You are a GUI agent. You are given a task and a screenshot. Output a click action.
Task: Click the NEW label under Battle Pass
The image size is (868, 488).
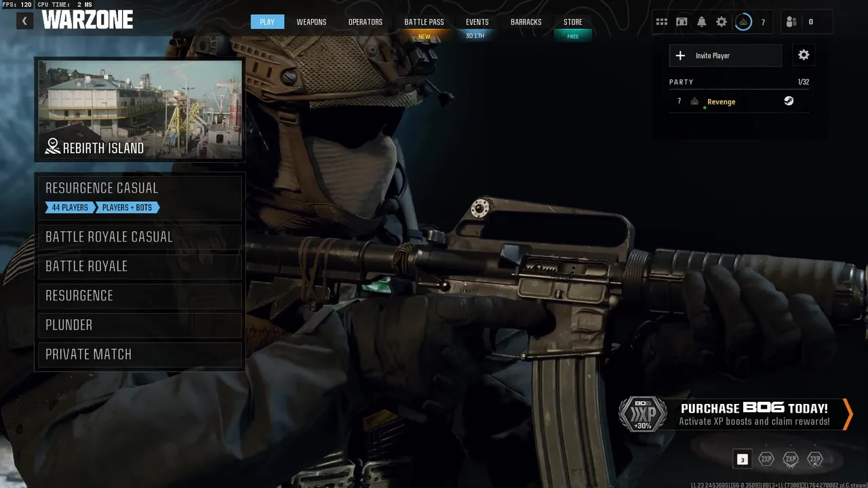pos(424,37)
